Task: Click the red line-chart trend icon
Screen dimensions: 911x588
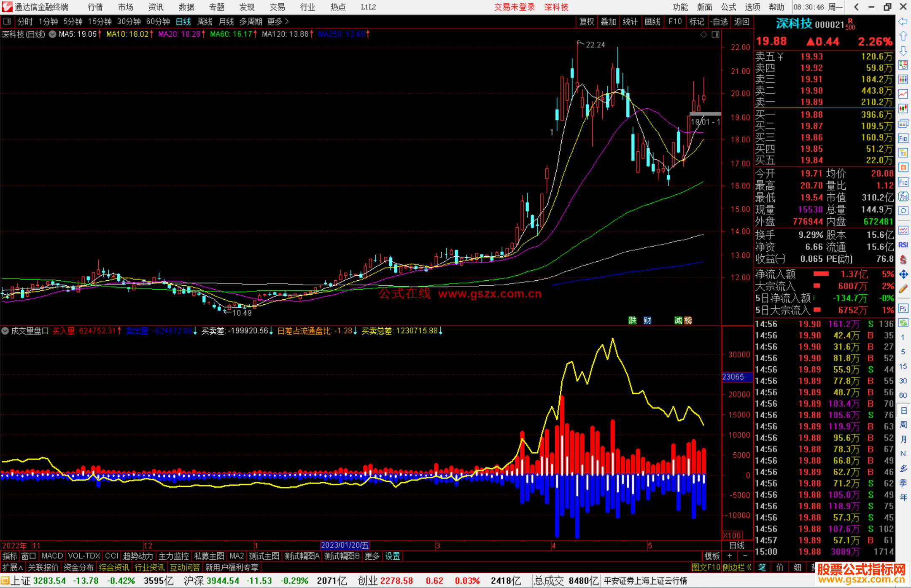Action: click(903, 94)
